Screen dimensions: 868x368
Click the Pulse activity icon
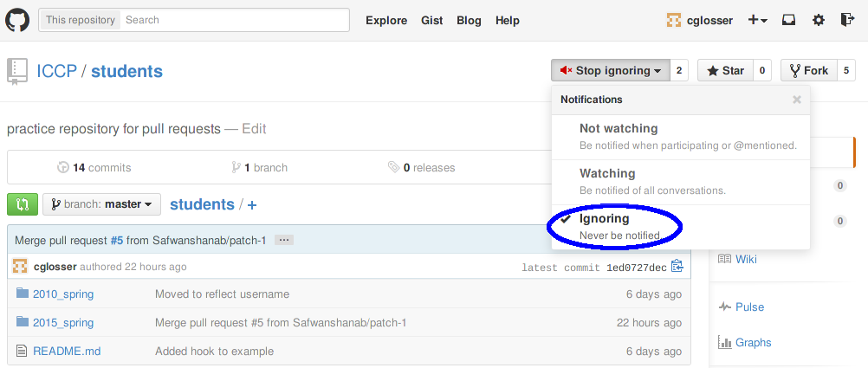coord(724,307)
